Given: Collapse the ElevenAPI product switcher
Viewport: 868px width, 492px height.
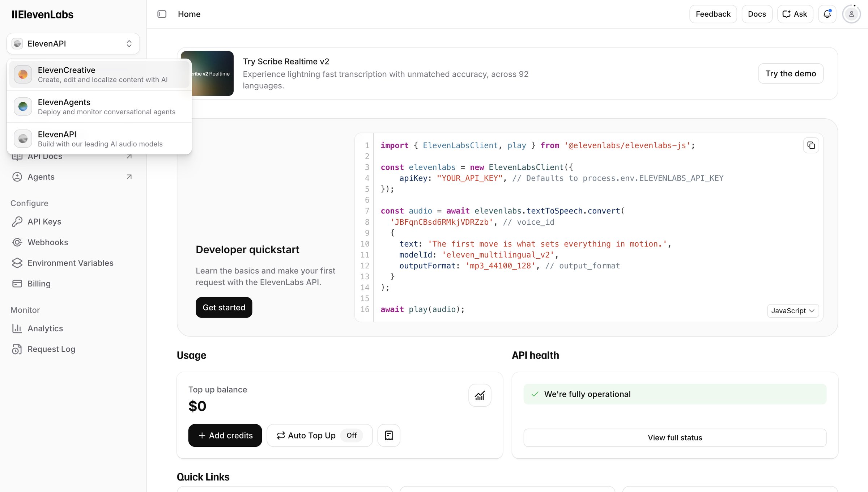Looking at the screenshot, I should click(x=73, y=44).
